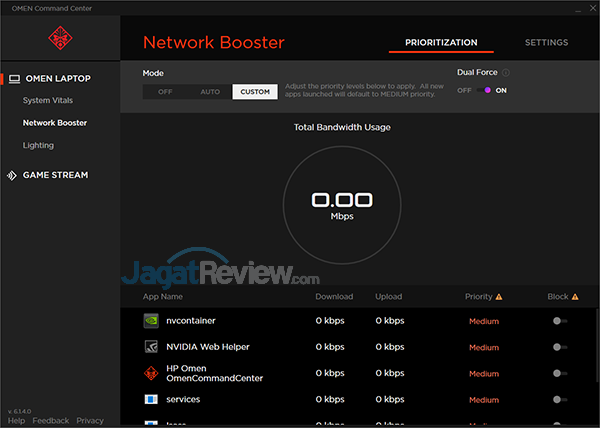Turn on Block for services
The height and width of the screenshot is (428, 600).
[559, 399]
